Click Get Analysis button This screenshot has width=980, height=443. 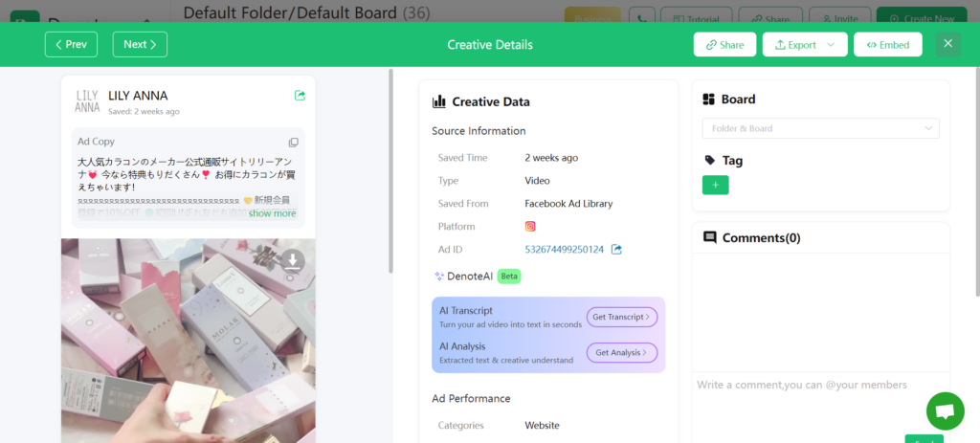[622, 352]
